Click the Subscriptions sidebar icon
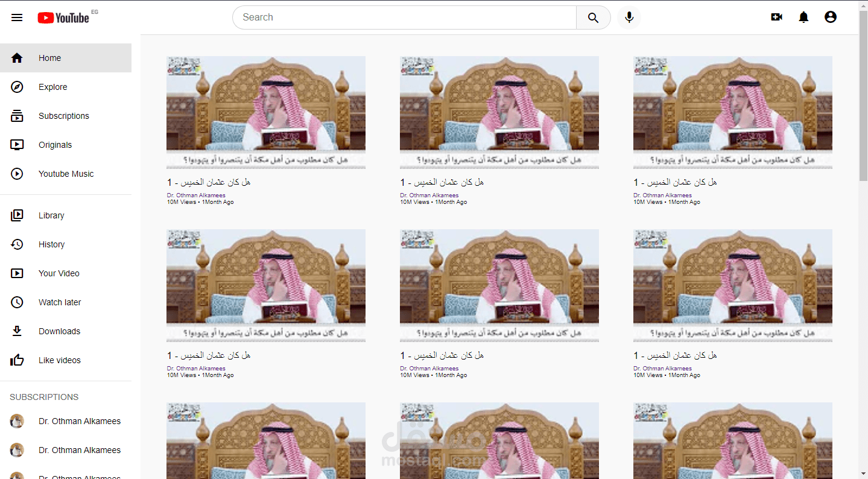The width and height of the screenshot is (868, 479). [17, 116]
